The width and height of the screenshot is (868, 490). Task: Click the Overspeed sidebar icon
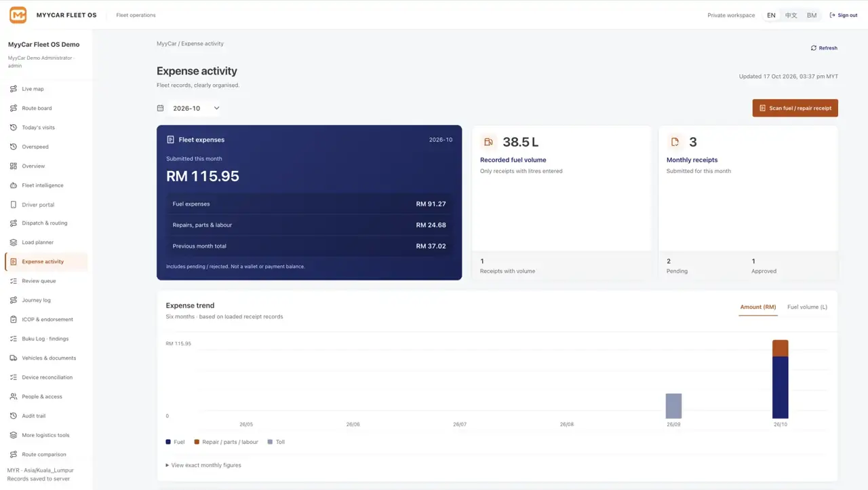[x=14, y=147]
